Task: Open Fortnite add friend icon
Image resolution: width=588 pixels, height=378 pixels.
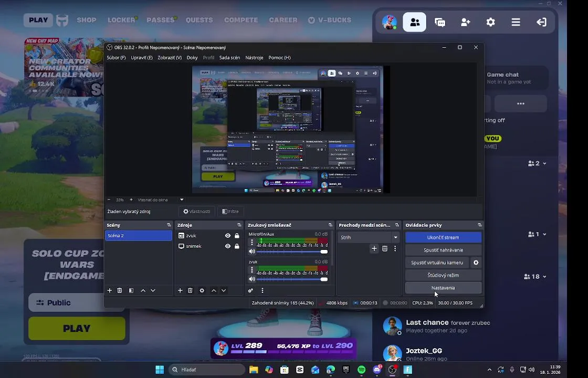Action: click(x=465, y=22)
